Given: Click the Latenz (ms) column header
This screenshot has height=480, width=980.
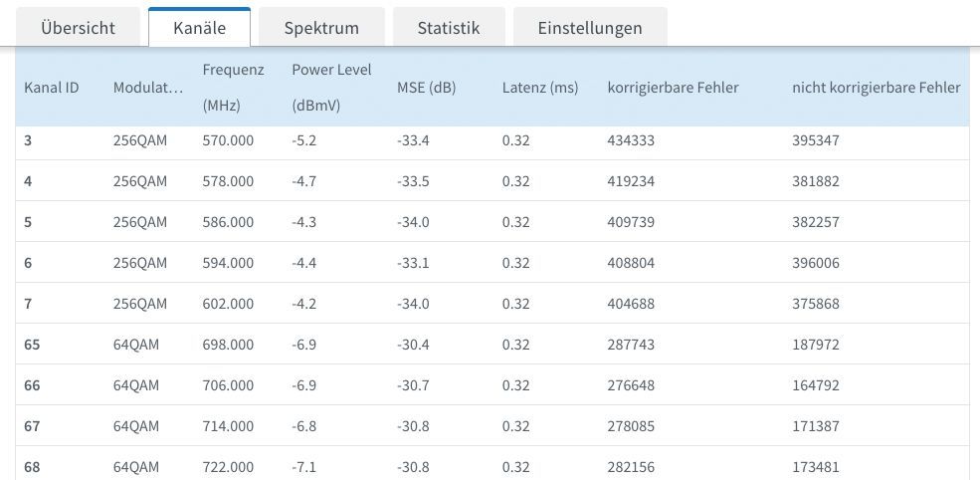Looking at the screenshot, I should 539,88.
